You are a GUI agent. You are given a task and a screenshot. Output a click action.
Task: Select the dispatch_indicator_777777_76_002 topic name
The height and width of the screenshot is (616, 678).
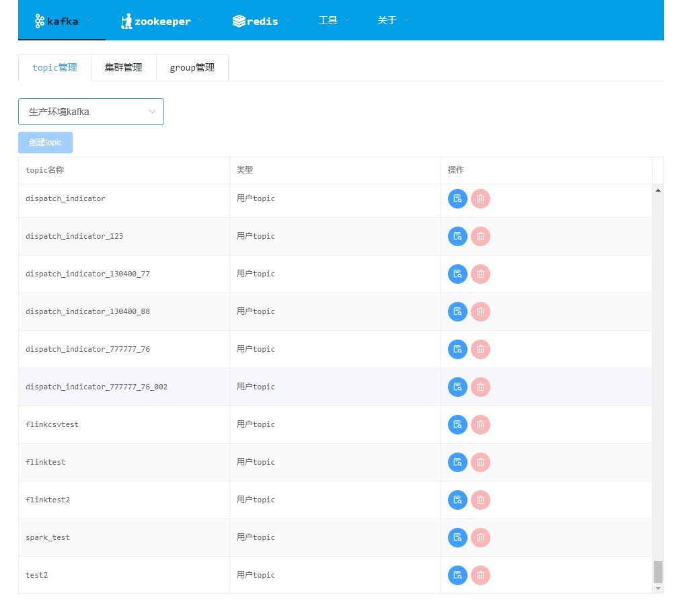(96, 387)
